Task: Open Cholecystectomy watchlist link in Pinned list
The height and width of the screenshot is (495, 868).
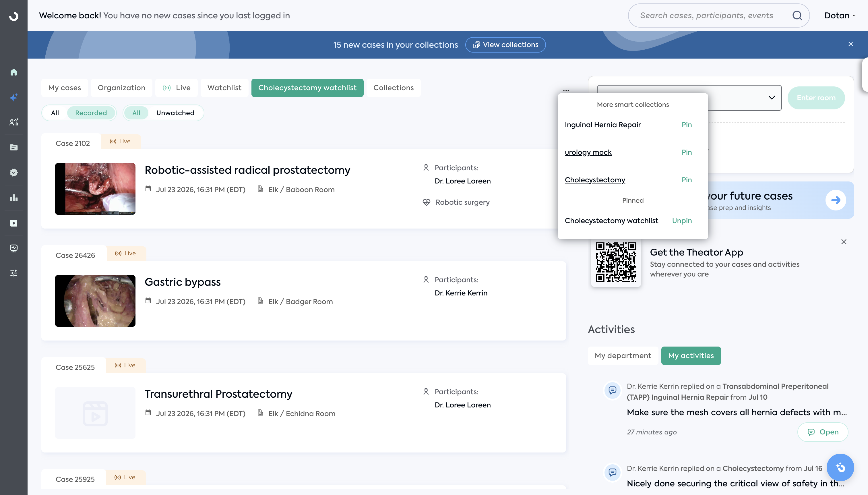Action: pos(611,221)
